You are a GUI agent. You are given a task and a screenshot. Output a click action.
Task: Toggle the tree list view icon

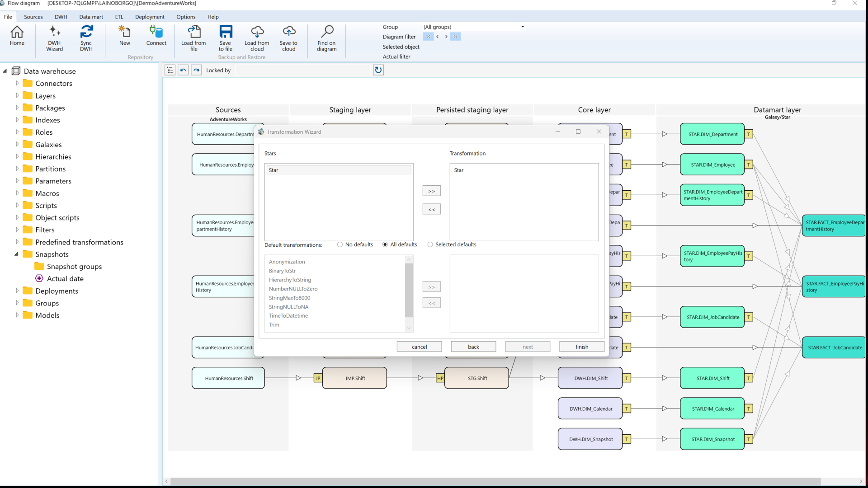[x=170, y=70]
